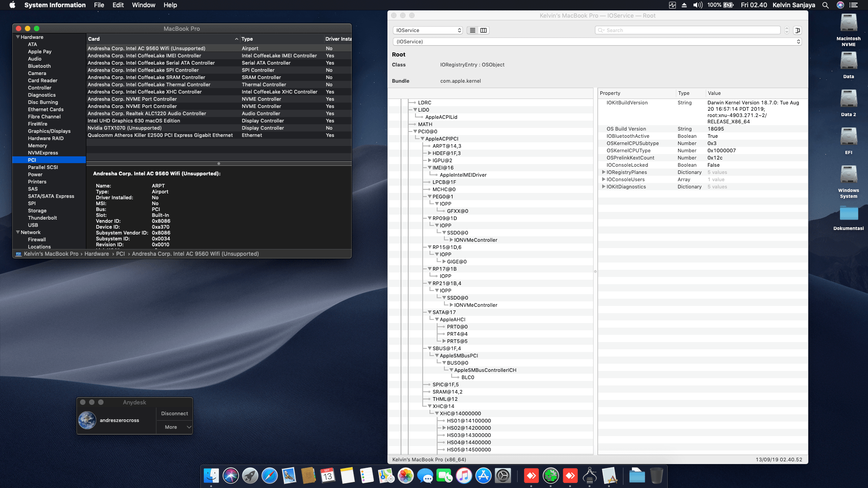Viewport: 868px width, 488px height.
Task: Collapse the Hardware section triangle
Action: [18, 37]
